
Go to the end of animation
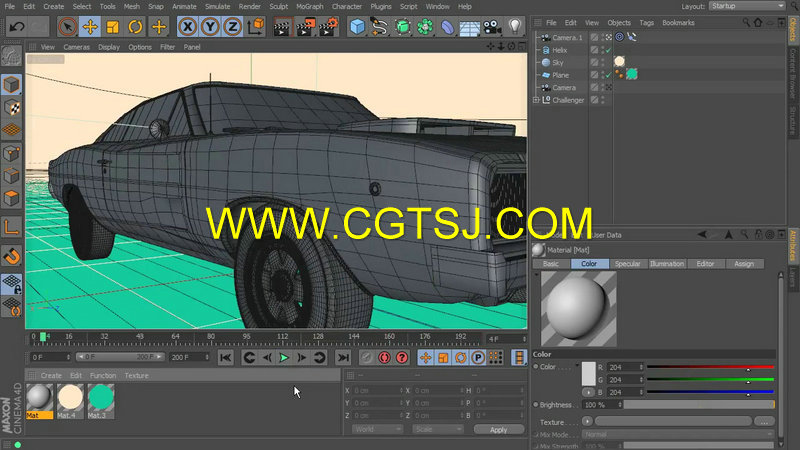click(x=343, y=358)
